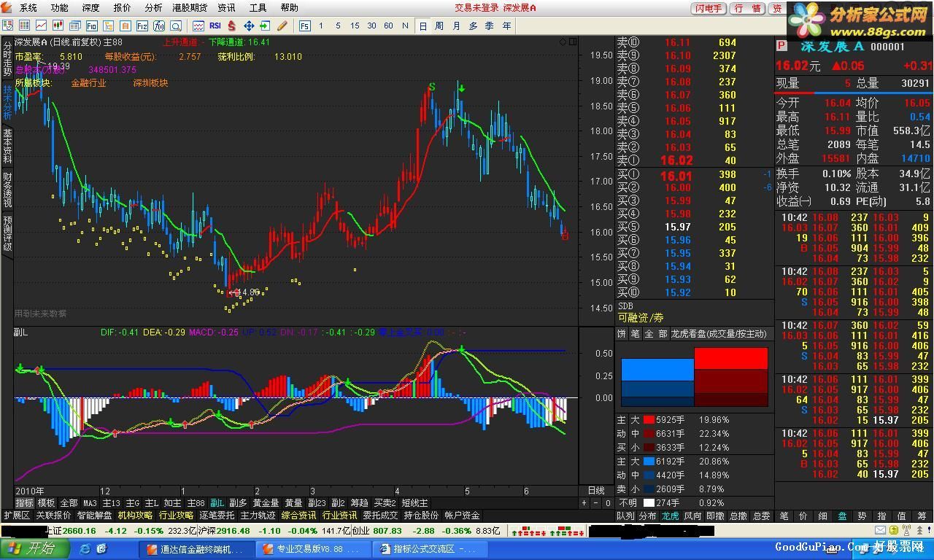Open the quote table grid toolbar icon
Screen dimensions: 934x560
(x=24, y=26)
